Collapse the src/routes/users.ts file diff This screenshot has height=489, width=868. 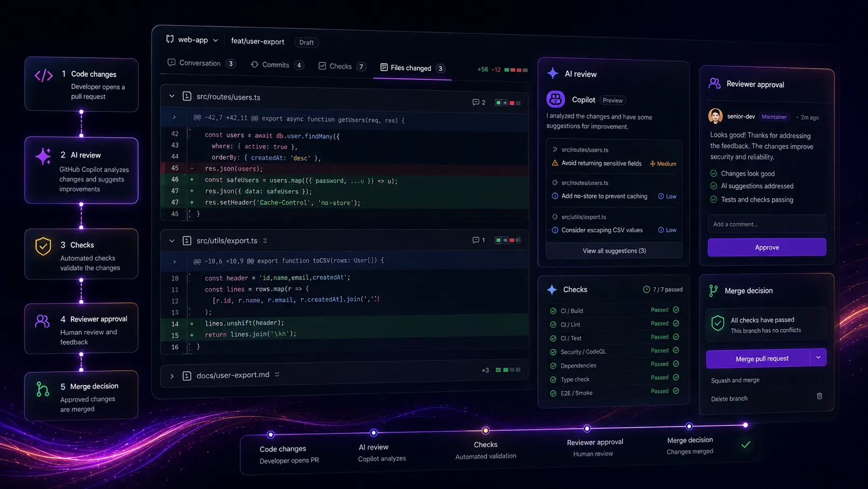(x=172, y=96)
